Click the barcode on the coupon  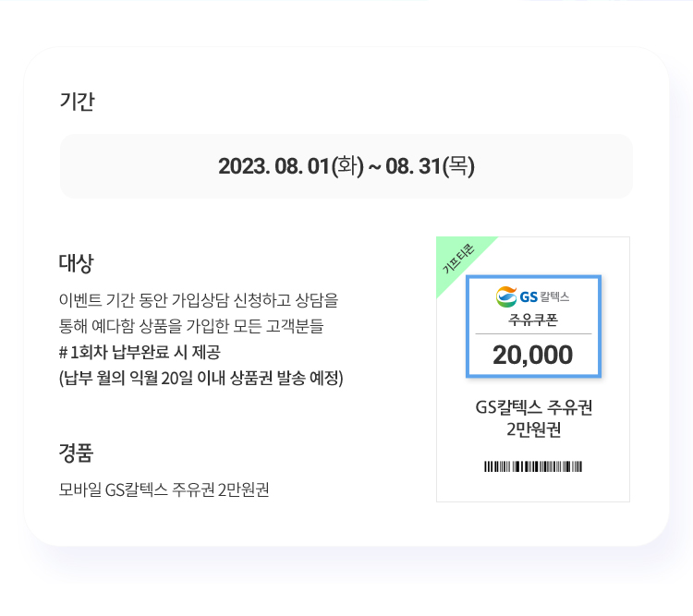tap(533, 466)
